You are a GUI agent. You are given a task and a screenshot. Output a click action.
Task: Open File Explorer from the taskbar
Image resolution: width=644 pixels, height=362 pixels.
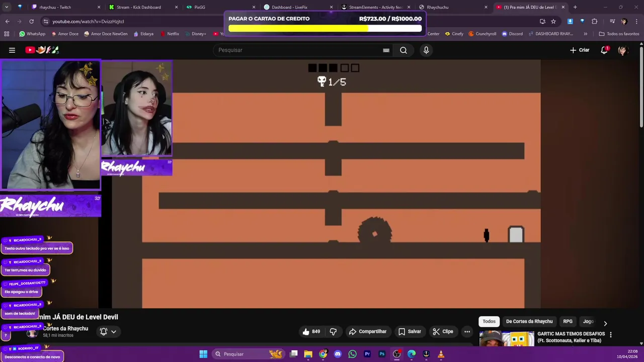pos(308,354)
